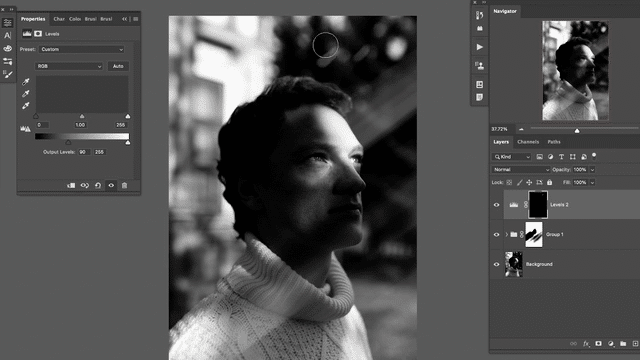The image size is (640, 360).
Task: Hide the Levels 2 layer
Action: 496,205
